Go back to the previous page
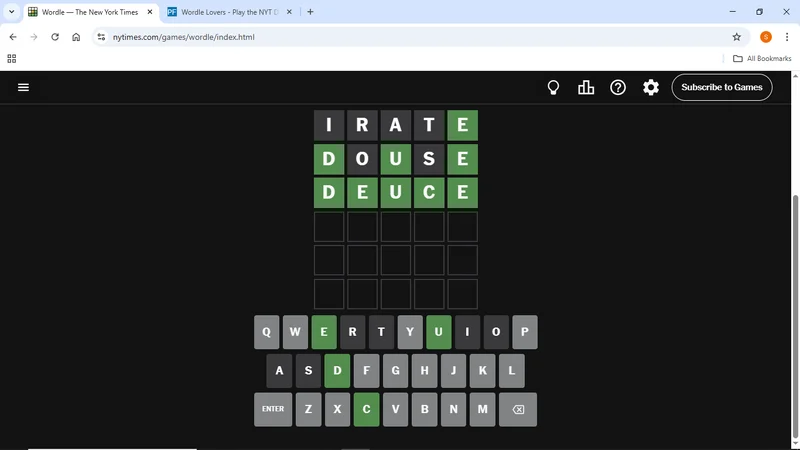 click(13, 37)
